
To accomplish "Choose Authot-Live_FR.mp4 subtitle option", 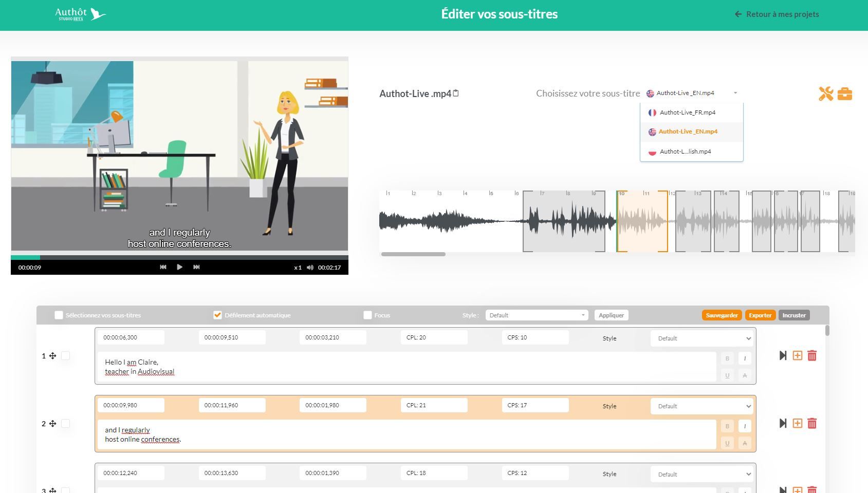I will (692, 112).
